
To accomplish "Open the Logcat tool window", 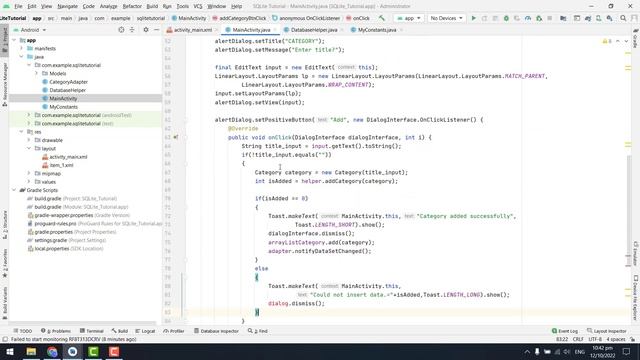I will tap(145, 331).
